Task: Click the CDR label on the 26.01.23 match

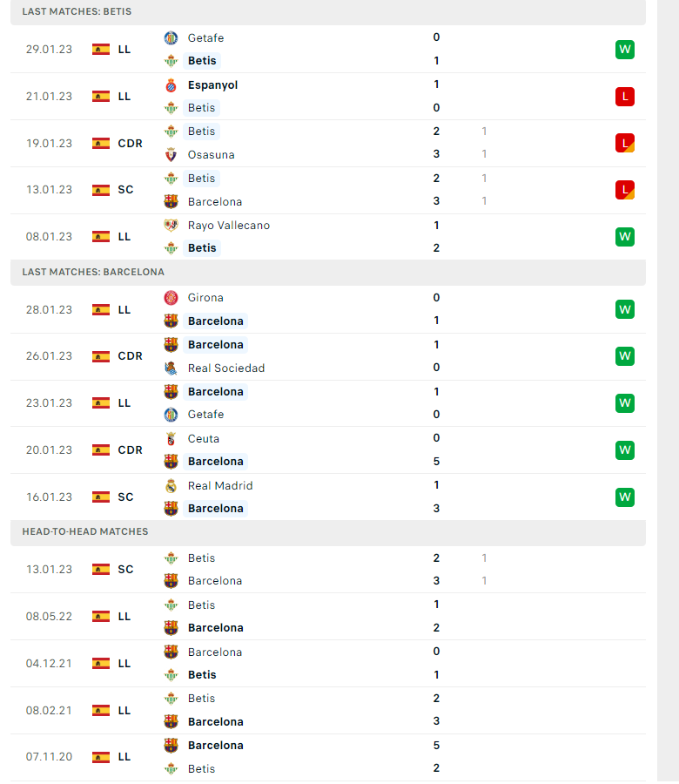Action: (x=130, y=356)
